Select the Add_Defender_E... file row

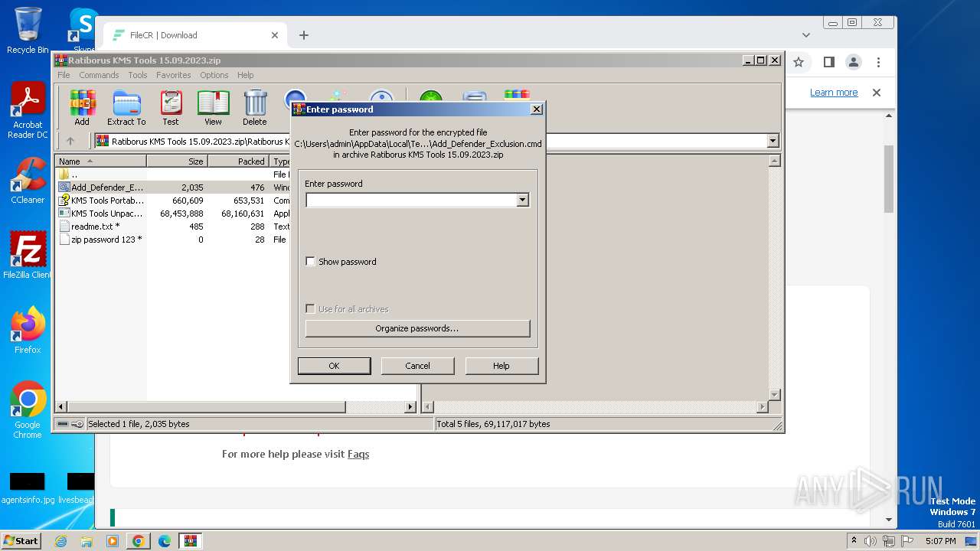pyautogui.click(x=173, y=187)
